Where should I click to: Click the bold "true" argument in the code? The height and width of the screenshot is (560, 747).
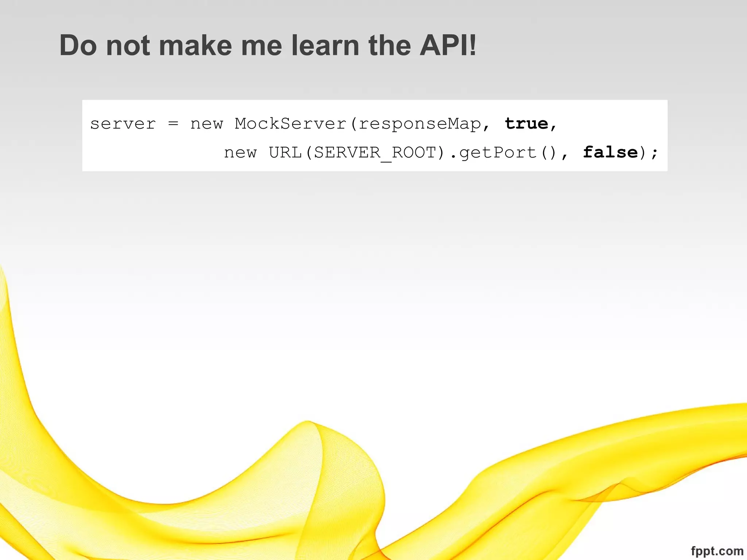526,124
